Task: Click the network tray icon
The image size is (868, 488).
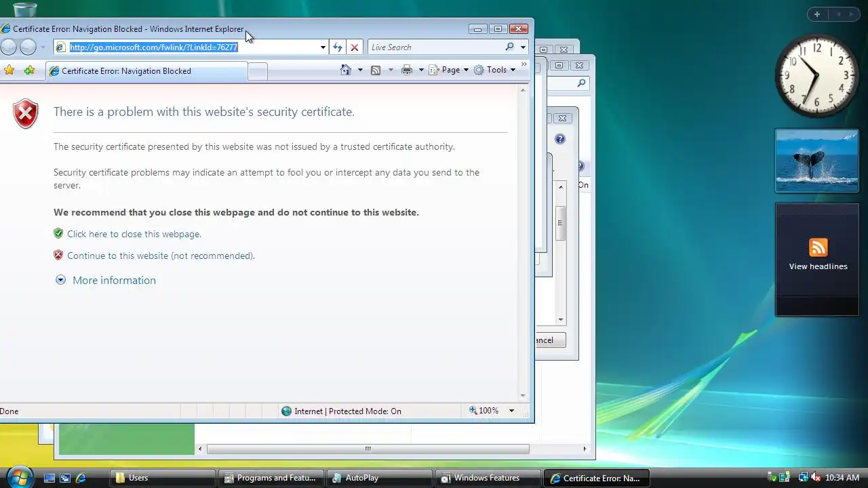Action: click(x=803, y=478)
